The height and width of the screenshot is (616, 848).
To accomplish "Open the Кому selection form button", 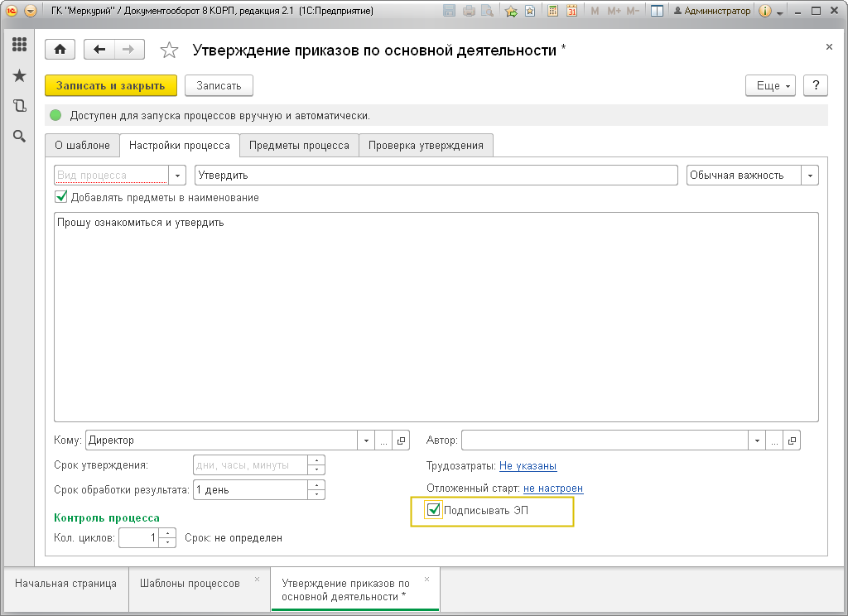I will (x=402, y=440).
